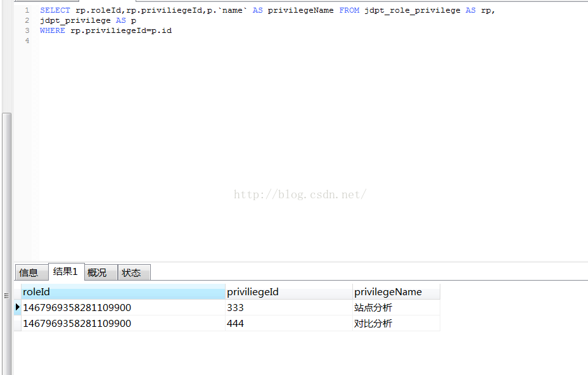The width and height of the screenshot is (588, 375).
Task: Select the 444 priviliegeId cell
Action: [x=289, y=323]
